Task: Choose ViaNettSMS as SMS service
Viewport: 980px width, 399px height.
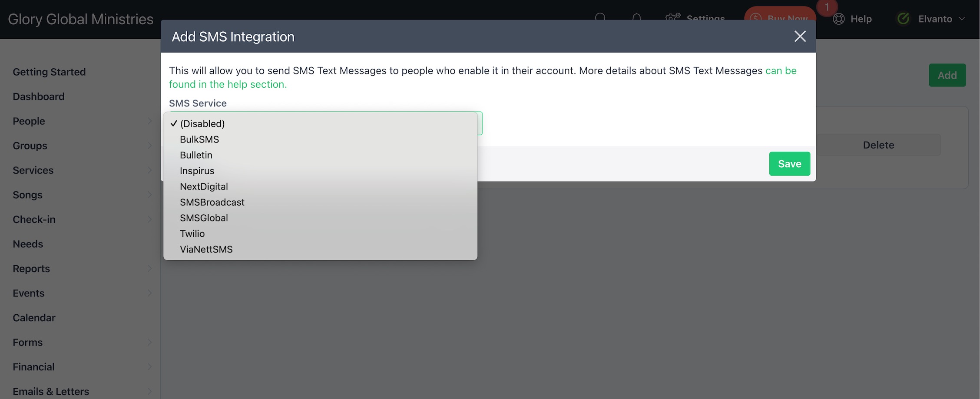Action: [x=320, y=249]
